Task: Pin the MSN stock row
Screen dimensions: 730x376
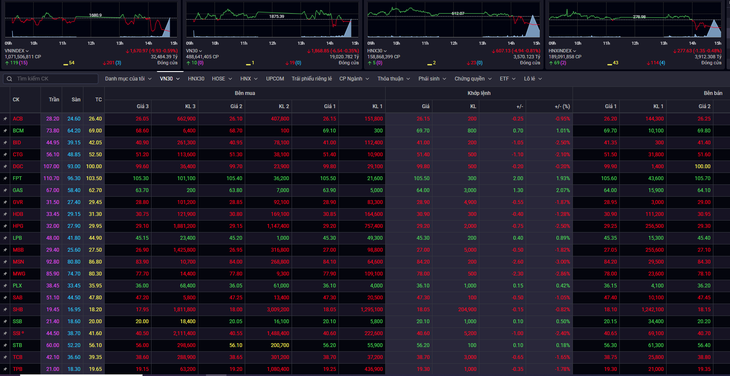Action: 5,262
